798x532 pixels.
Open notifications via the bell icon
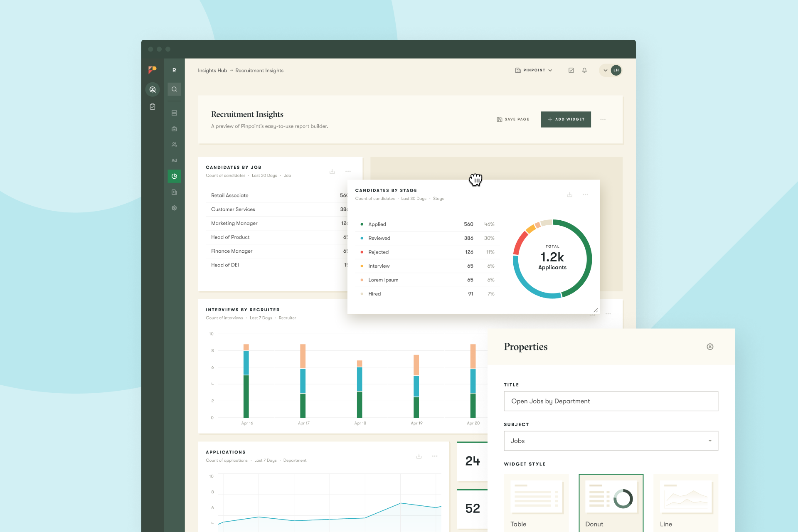[584, 70]
